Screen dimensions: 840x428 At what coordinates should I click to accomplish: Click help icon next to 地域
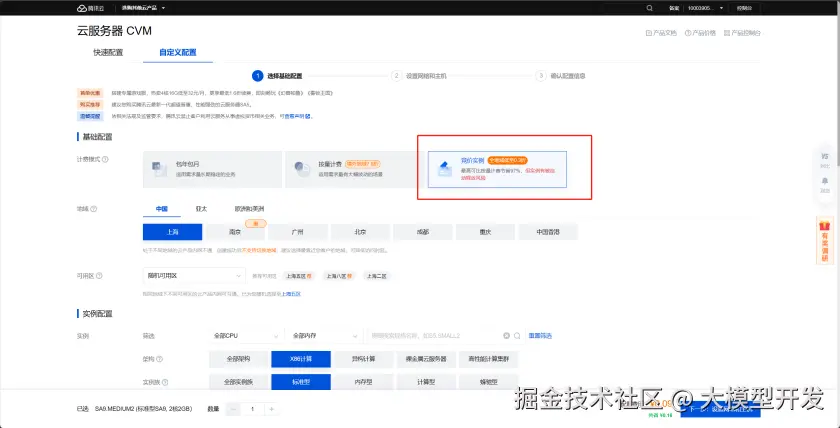94,209
